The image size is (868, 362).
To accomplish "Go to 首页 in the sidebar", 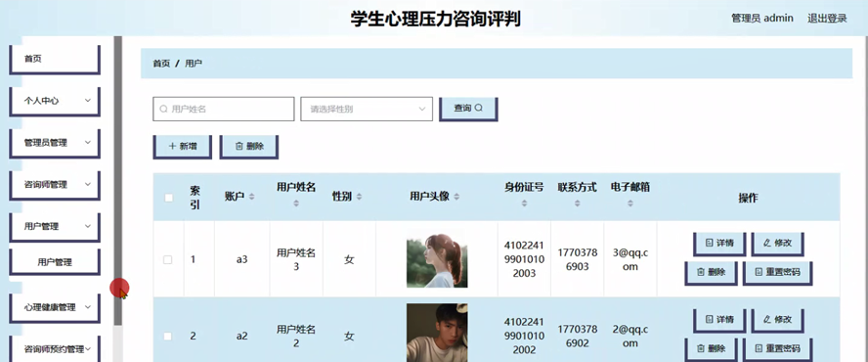I will tap(55, 60).
